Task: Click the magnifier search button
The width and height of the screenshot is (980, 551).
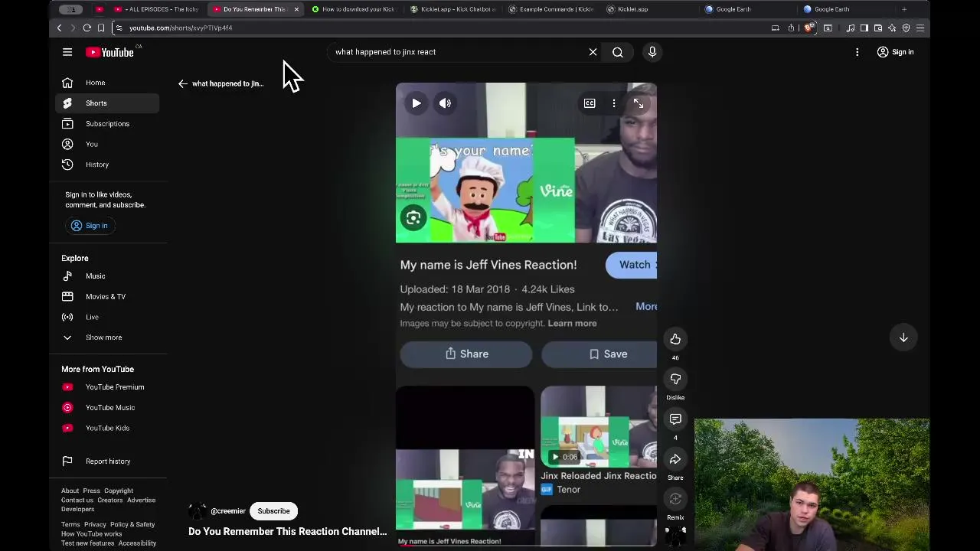Action: [x=618, y=52]
